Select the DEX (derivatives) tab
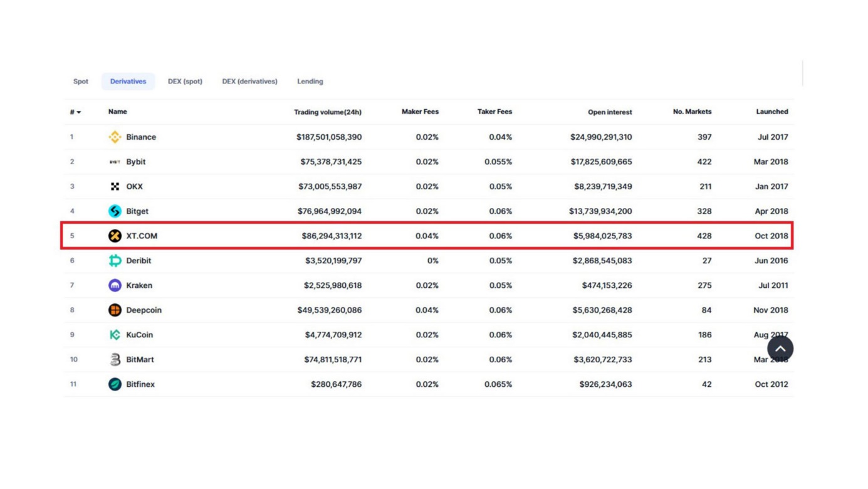Screen dimensions: 868x489 pyautogui.click(x=249, y=81)
